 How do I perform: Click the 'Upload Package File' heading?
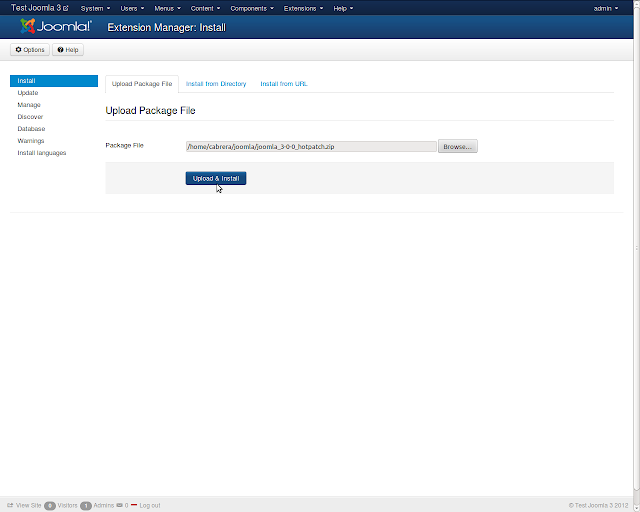coord(150,111)
